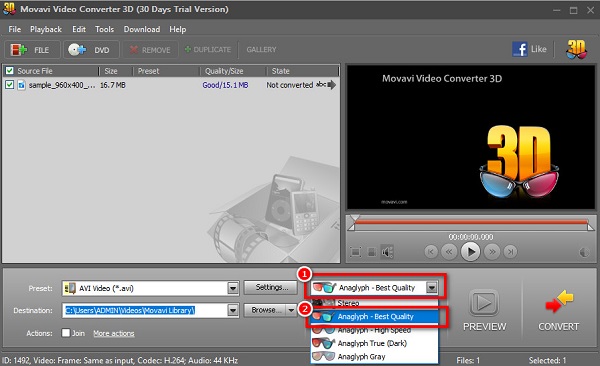
Task: Select the sample_960x400 file row name
Action: 62,85
